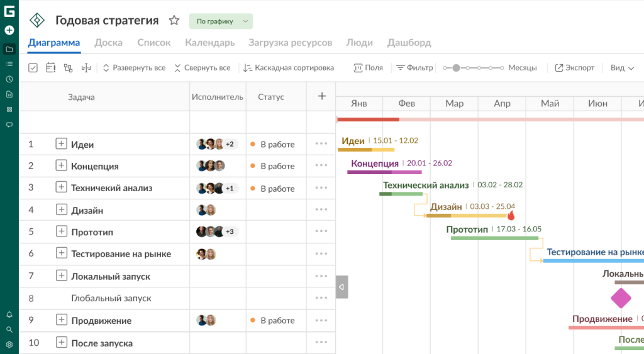Star the Годовая стратегия project as favorite

[x=174, y=21]
